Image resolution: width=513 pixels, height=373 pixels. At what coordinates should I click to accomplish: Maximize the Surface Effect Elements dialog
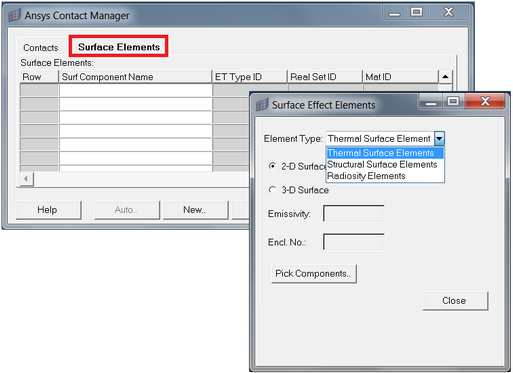pyautogui.click(x=453, y=101)
